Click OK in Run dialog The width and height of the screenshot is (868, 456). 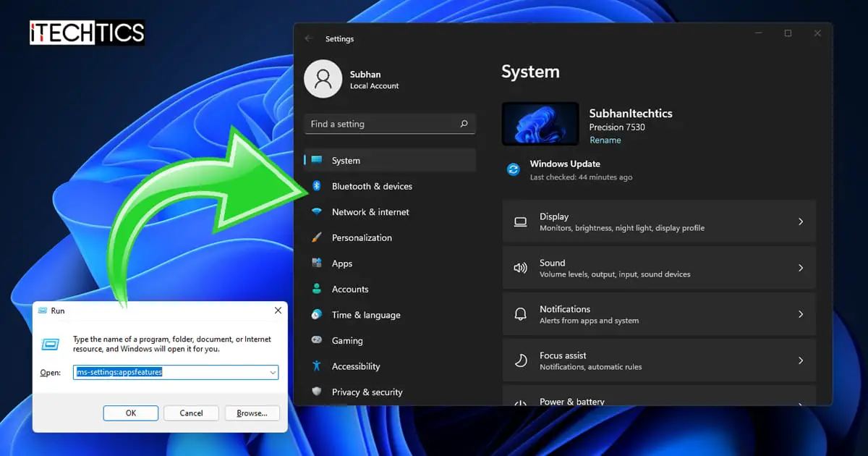pos(131,413)
